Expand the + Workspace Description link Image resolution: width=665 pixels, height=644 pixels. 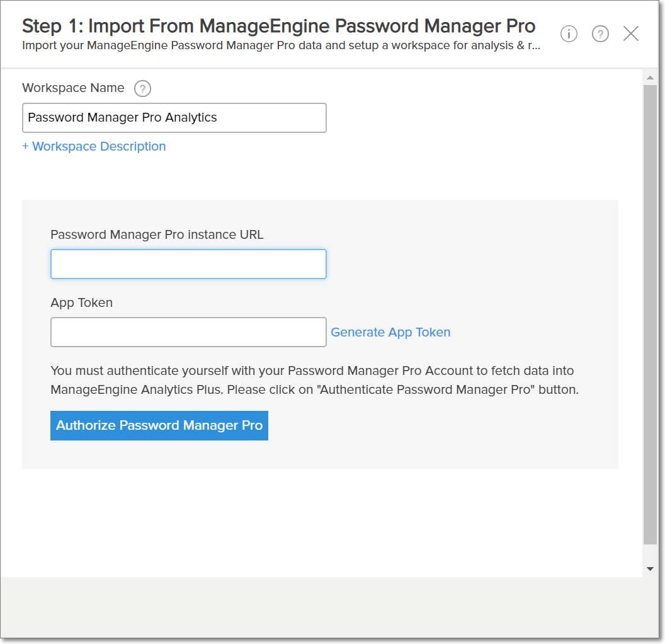[94, 146]
